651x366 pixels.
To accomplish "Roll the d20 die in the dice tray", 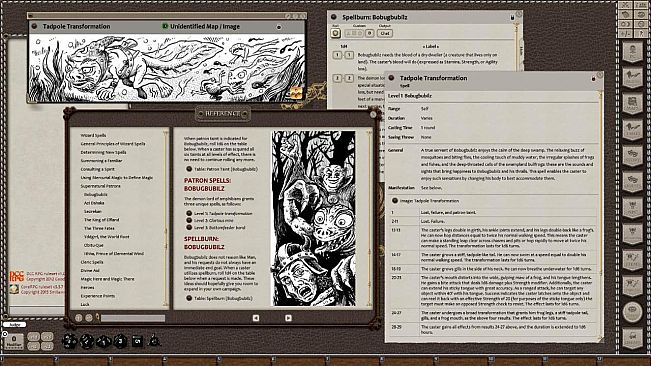I will 69,341.
